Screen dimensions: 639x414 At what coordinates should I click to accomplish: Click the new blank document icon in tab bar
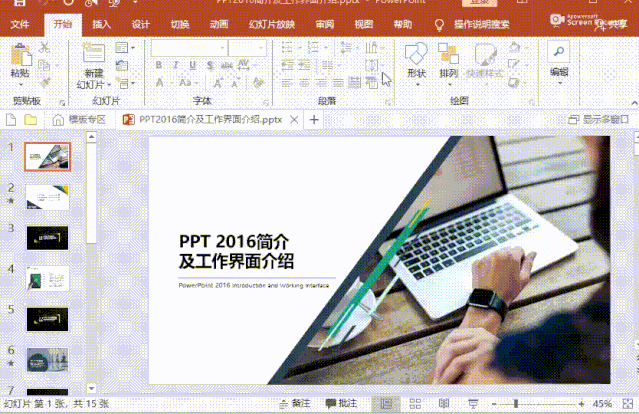tap(11, 120)
